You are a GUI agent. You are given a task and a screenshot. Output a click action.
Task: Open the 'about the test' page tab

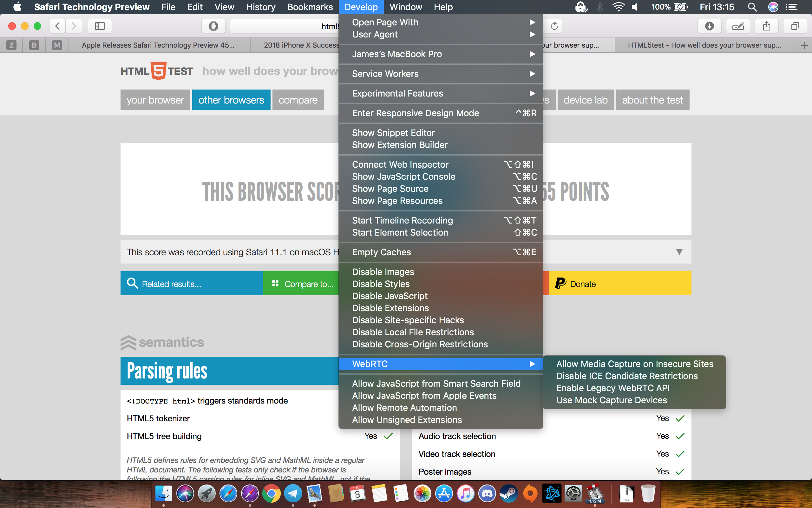tap(653, 100)
